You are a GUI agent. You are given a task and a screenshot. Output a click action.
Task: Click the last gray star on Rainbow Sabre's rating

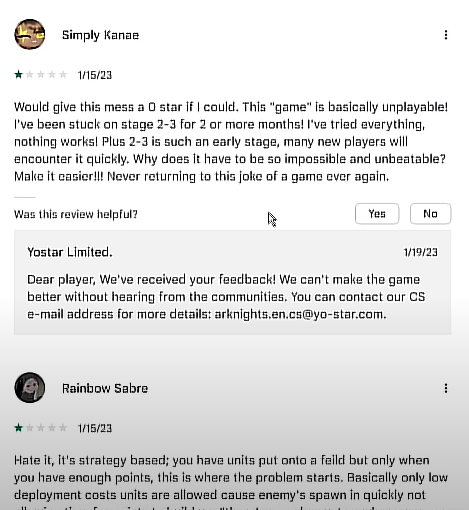(63, 428)
